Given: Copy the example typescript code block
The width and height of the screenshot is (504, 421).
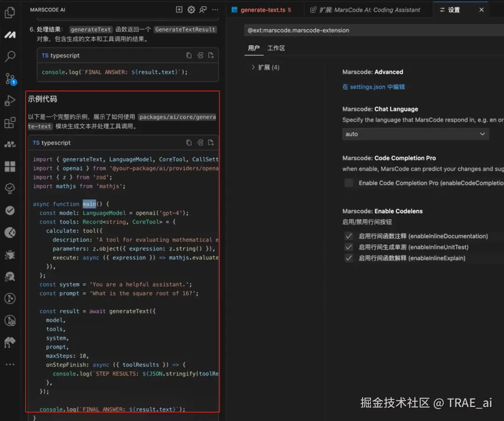Looking at the screenshot, I should point(189,142).
